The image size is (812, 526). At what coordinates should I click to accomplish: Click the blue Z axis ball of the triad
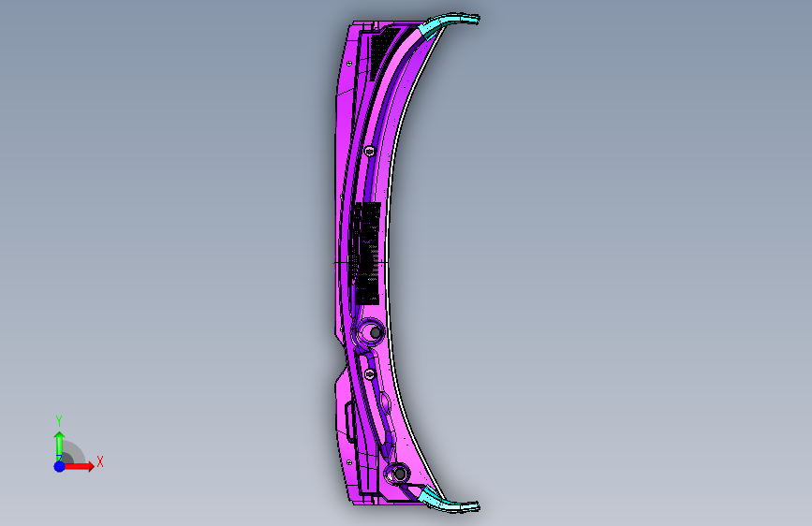pos(60,466)
